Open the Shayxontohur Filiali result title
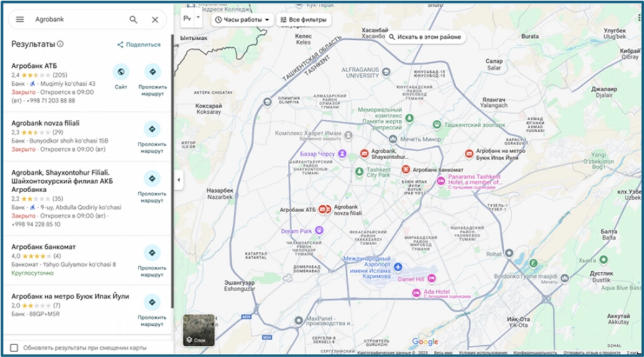The image size is (644, 357). tap(62, 181)
